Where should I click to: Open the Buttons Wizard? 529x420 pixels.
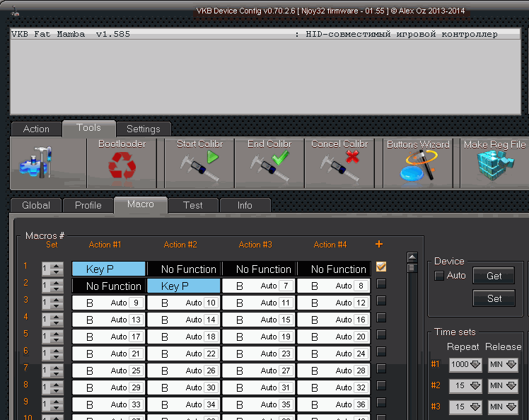tap(418, 164)
